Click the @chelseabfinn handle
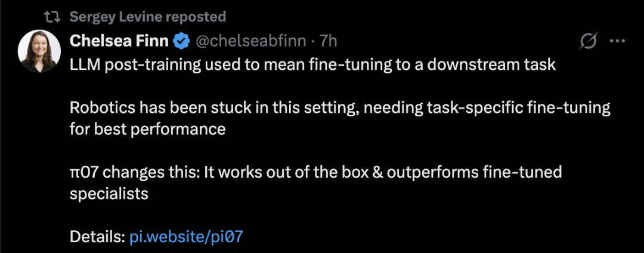 point(251,41)
